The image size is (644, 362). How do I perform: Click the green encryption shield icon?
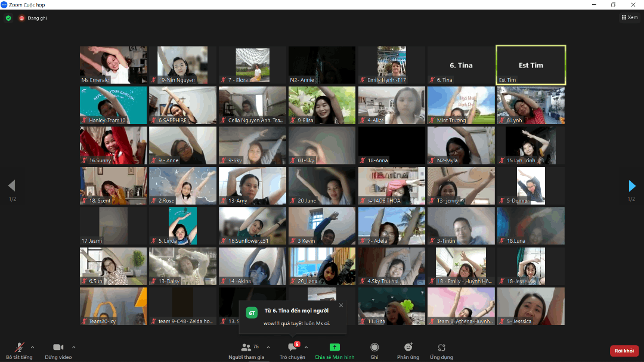point(8,18)
